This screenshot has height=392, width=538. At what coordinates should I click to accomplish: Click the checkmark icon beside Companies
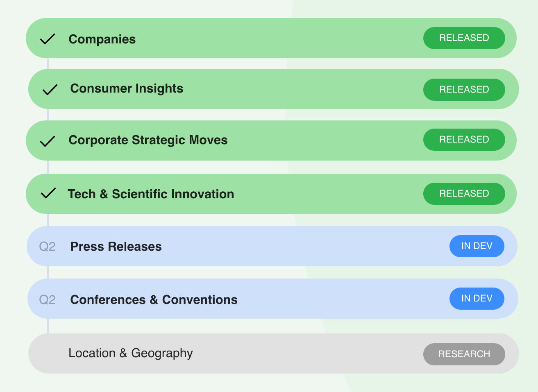click(x=48, y=39)
